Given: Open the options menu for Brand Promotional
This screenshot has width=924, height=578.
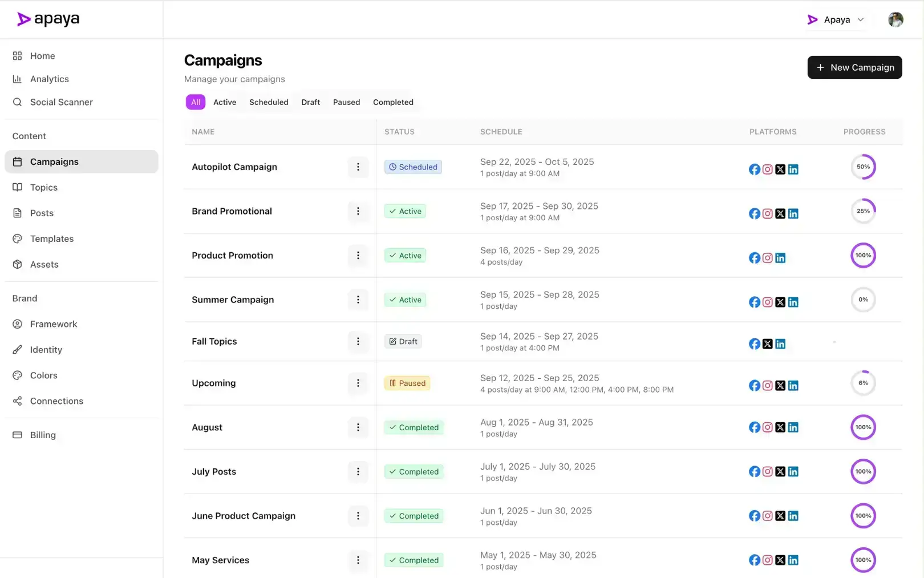Looking at the screenshot, I should [358, 211].
